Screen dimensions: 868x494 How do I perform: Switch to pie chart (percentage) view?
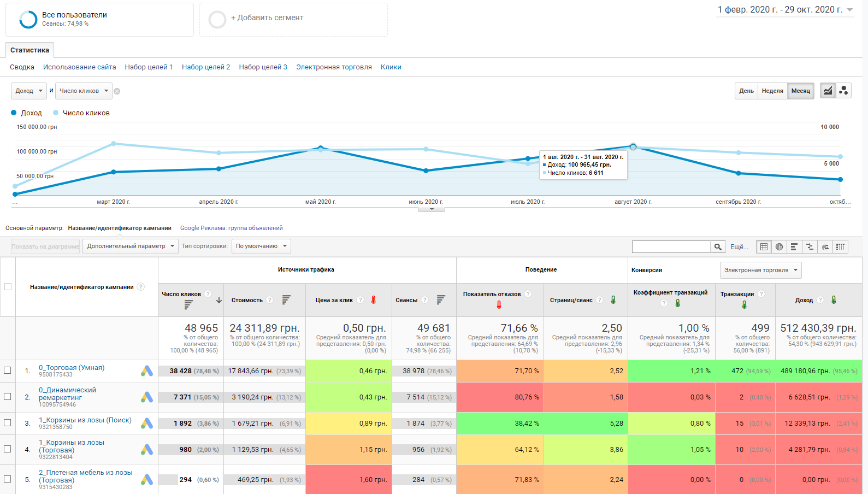779,247
